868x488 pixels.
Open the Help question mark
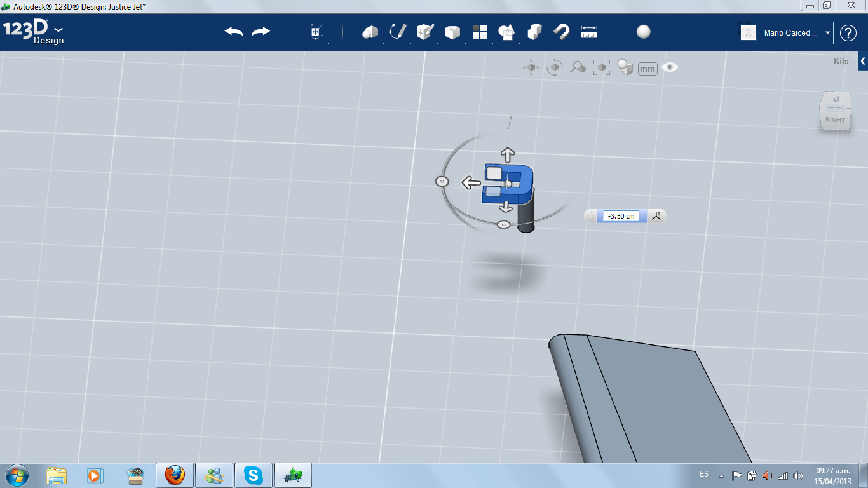(848, 33)
